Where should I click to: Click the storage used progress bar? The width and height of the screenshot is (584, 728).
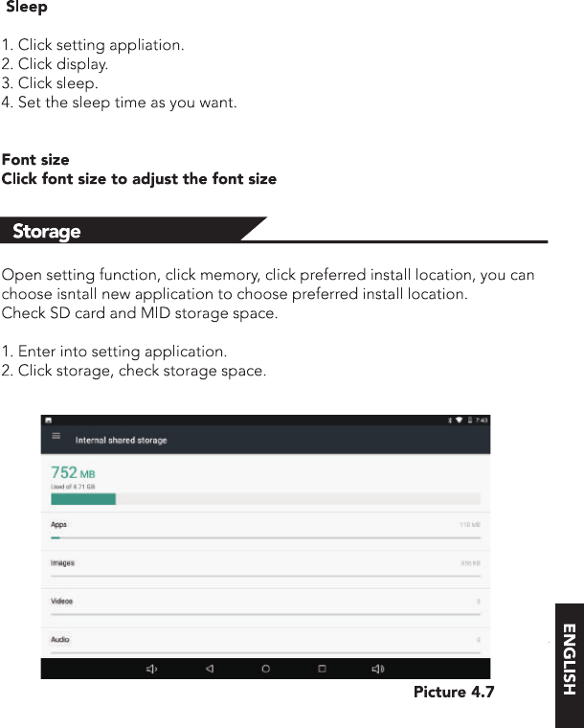pos(265,498)
